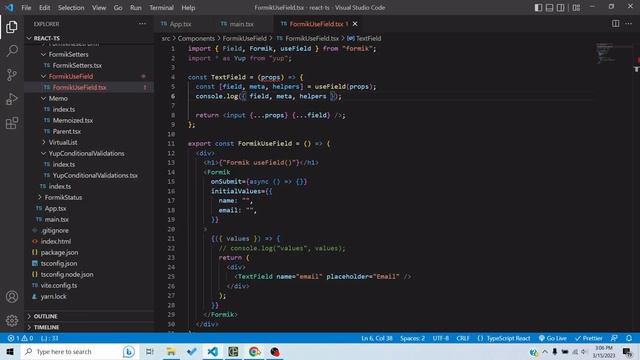Open the View menu

[99, 8]
